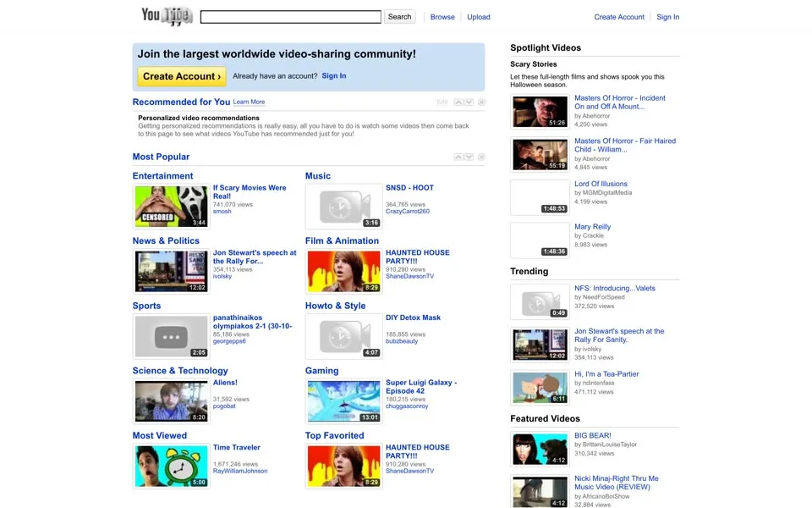Click the CrazyCarrot260 channel link

coord(408,212)
